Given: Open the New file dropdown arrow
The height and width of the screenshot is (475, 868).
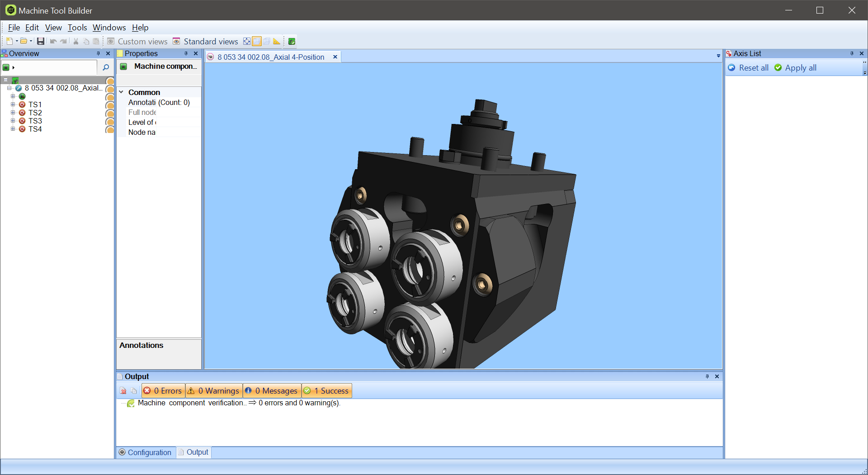Looking at the screenshot, I should (x=17, y=41).
